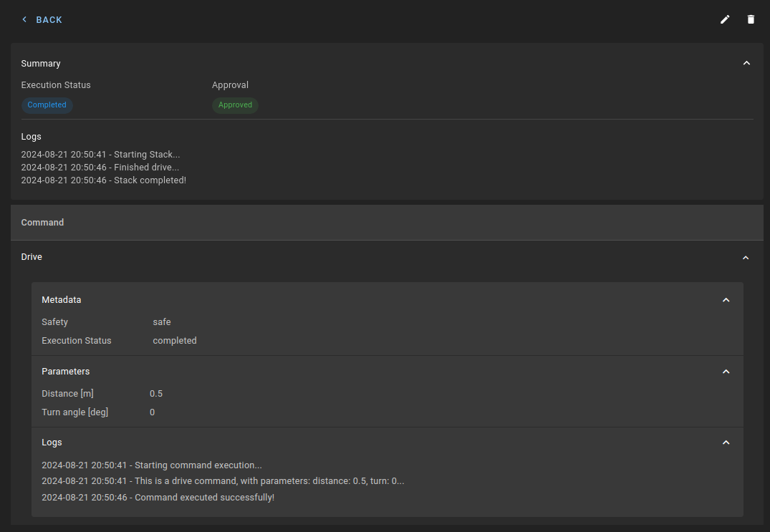Click the trash delete icon
770x532 pixels.
click(x=751, y=19)
